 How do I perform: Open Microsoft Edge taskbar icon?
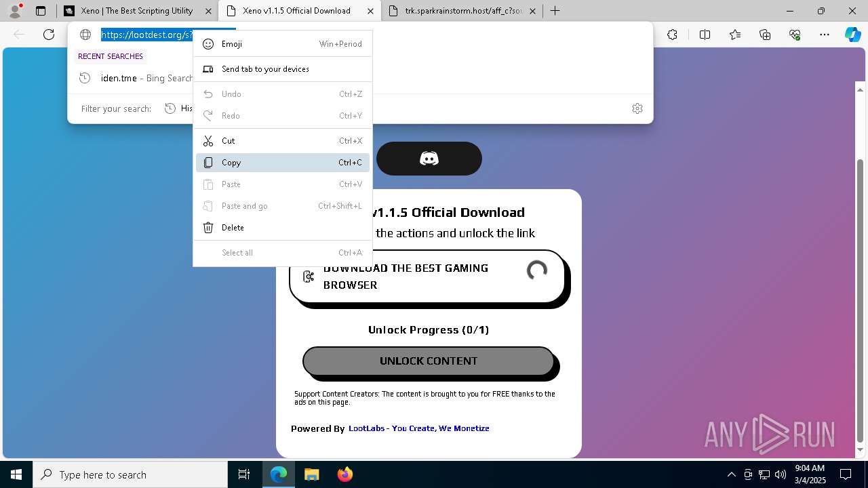[279, 474]
